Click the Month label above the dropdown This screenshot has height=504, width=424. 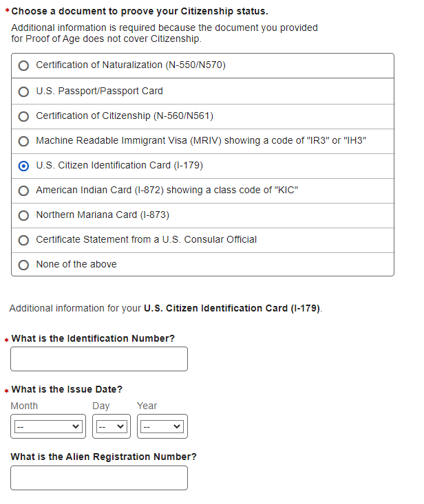(x=25, y=406)
